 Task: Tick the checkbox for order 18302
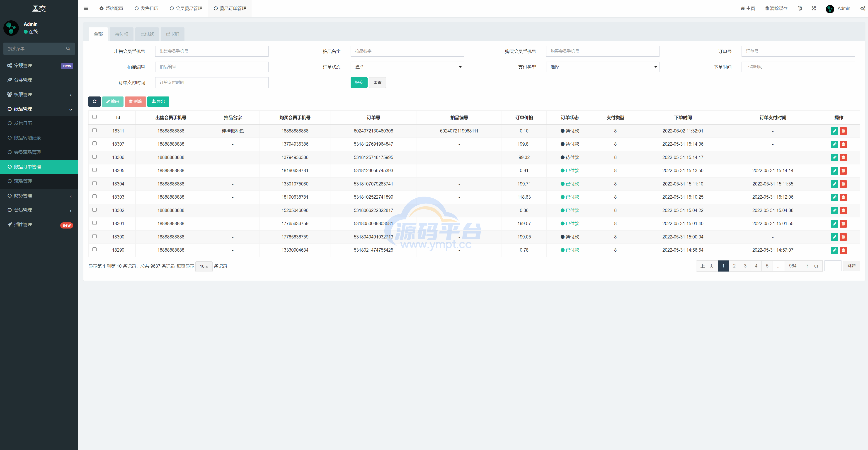94,210
